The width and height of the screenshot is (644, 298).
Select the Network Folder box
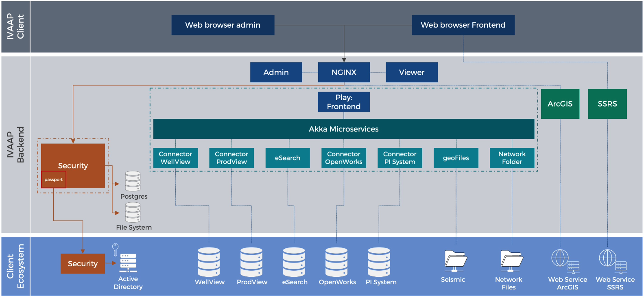[x=512, y=158]
